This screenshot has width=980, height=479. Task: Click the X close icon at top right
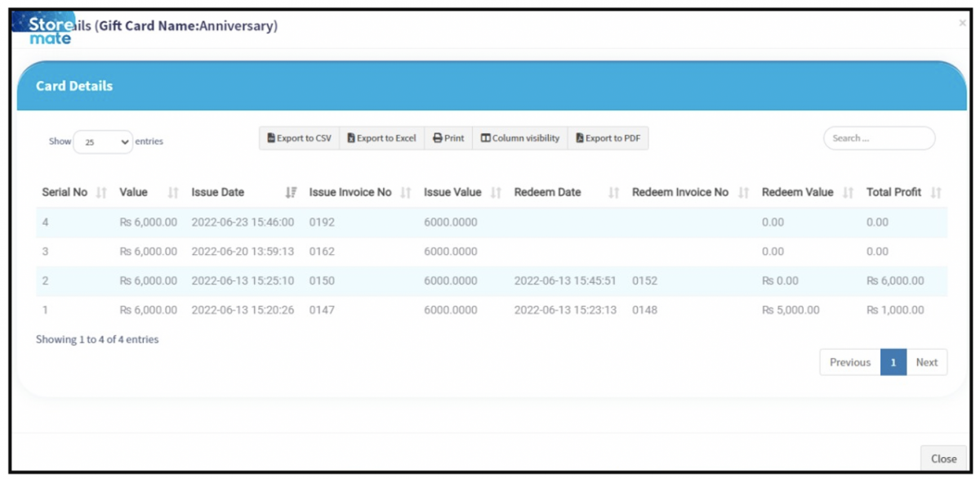962,24
